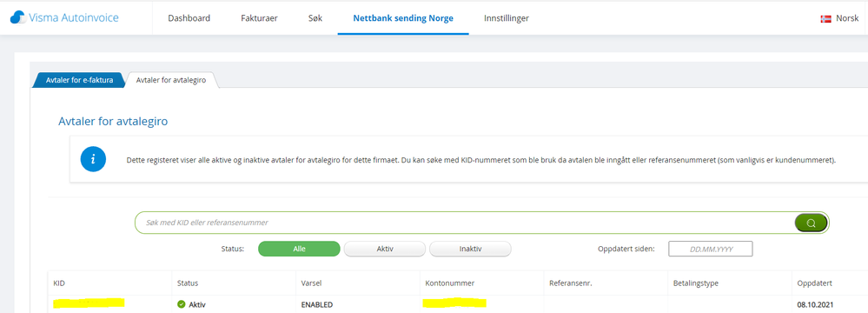Click the Status column header

(187, 283)
